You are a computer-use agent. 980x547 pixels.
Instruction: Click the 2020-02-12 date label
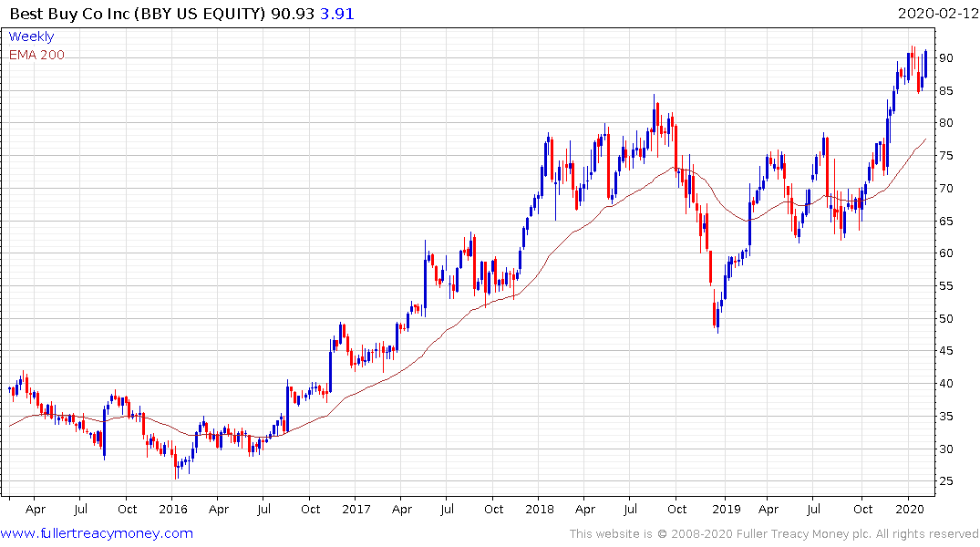[937, 14]
